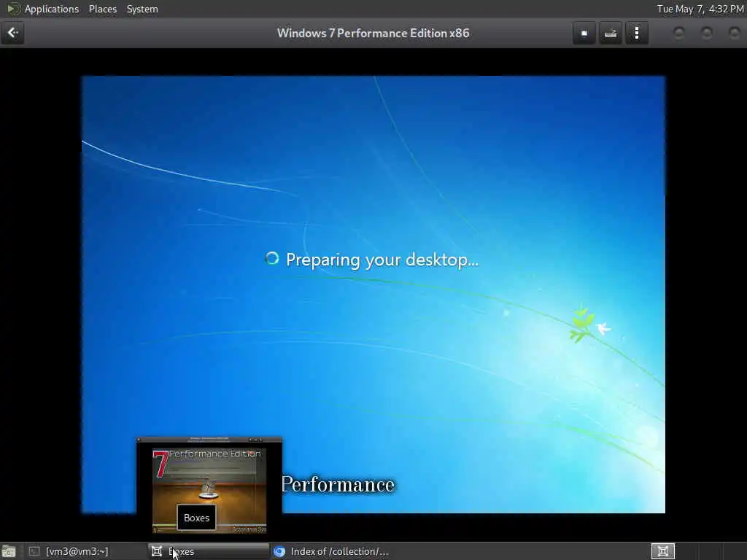This screenshot has width=747, height=560.
Task: Click the Windows 7 Performance Edition title
Action: 373,33
